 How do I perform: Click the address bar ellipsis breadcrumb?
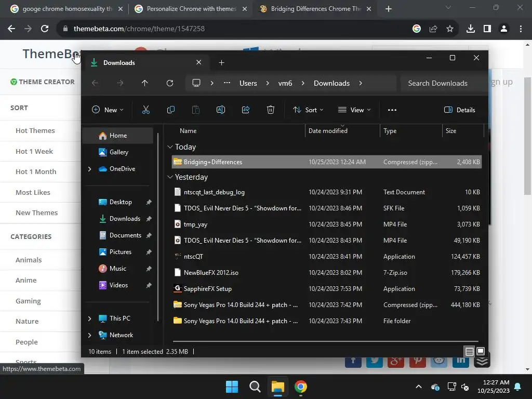tap(227, 83)
